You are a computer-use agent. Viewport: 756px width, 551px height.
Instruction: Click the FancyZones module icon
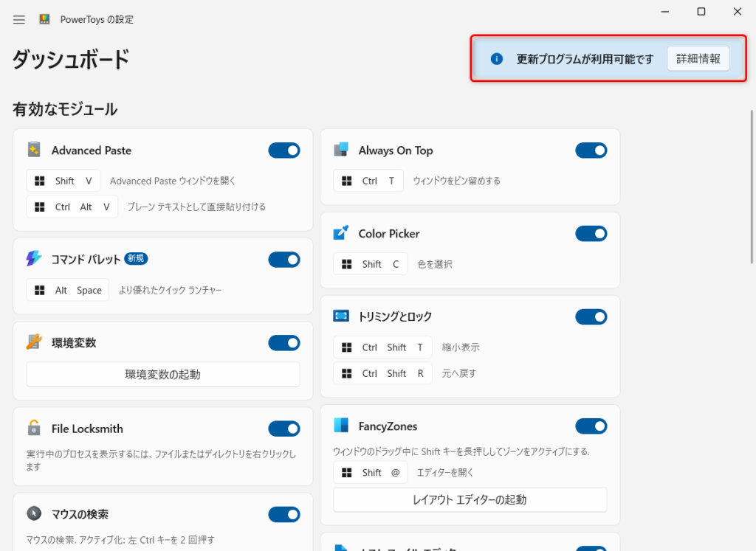pyautogui.click(x=341, y=426)
